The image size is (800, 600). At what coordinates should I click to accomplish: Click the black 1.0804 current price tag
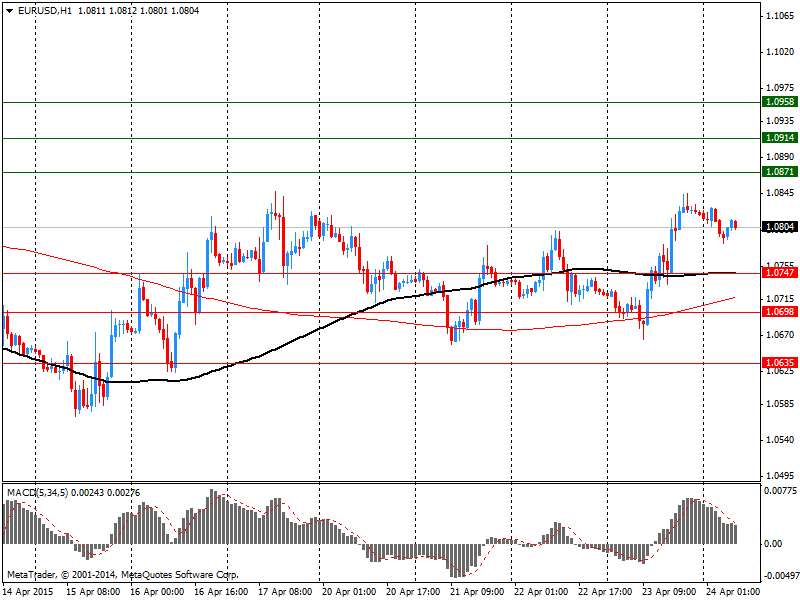tap(780, 227)
